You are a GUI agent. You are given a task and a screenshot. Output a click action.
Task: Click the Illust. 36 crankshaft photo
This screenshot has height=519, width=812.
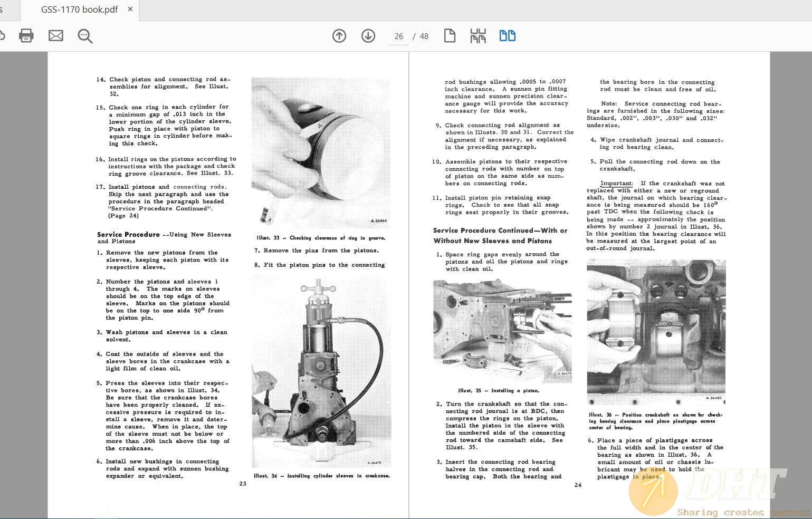point(656,332)
